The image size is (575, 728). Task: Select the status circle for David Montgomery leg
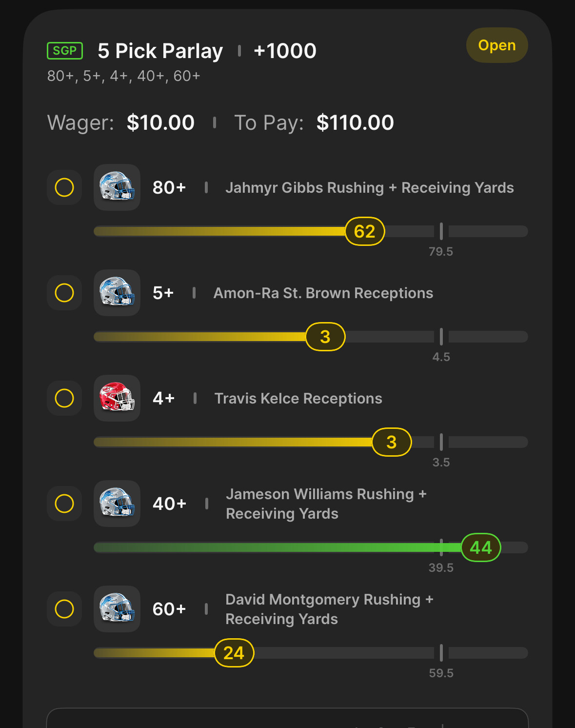64,609
